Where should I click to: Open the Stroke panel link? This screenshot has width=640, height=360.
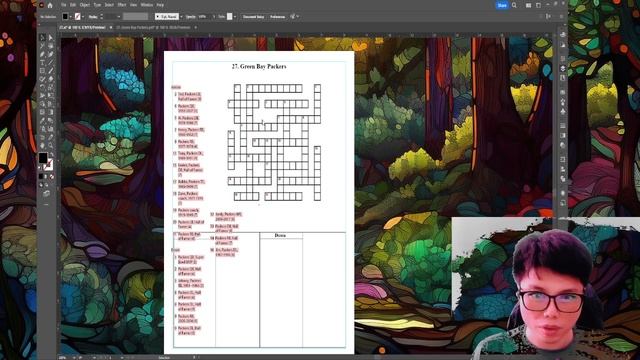pos(93,17)
